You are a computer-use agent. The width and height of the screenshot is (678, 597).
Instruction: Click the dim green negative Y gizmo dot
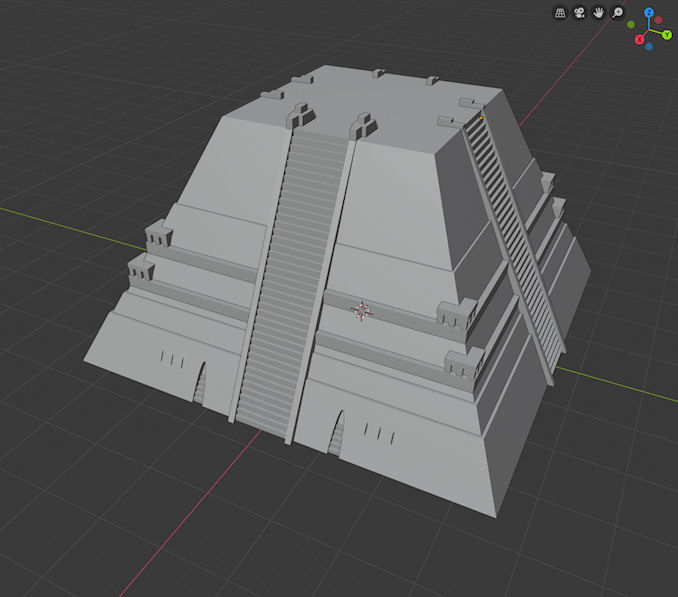[x=632, y=25]
